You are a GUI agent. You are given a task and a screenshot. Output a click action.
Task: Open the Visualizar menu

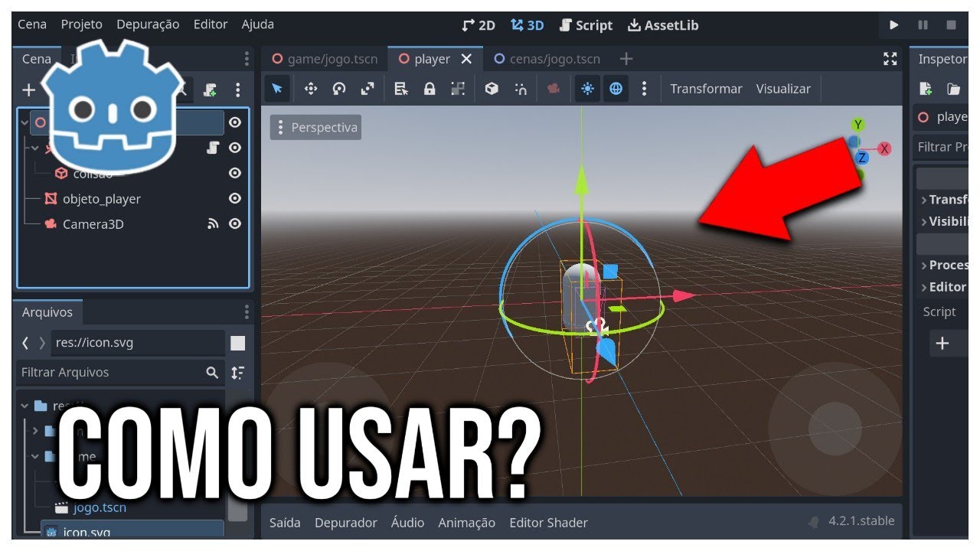click(x=783, y=89)
